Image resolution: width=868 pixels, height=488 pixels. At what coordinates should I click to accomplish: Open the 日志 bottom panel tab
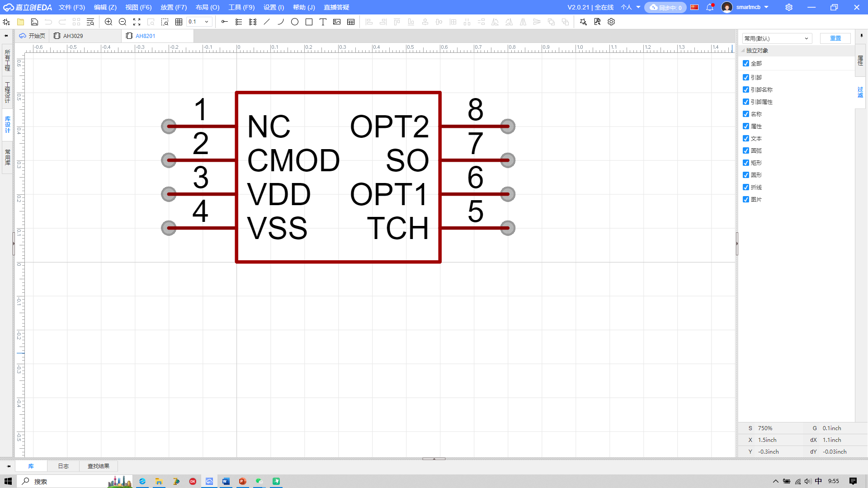[x=63, y=466]
